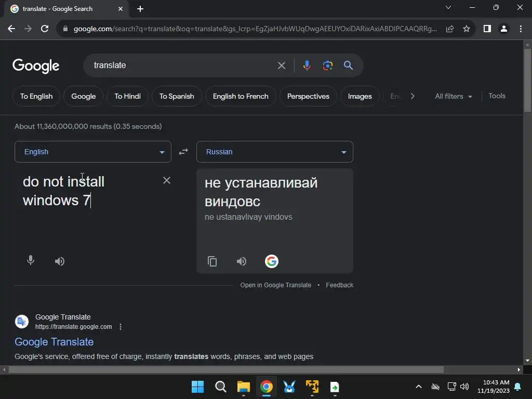Click the https://translate.google.com URL
Viewport: 532px width, 399px height.
pyautogui.click(x=74, y=327)
